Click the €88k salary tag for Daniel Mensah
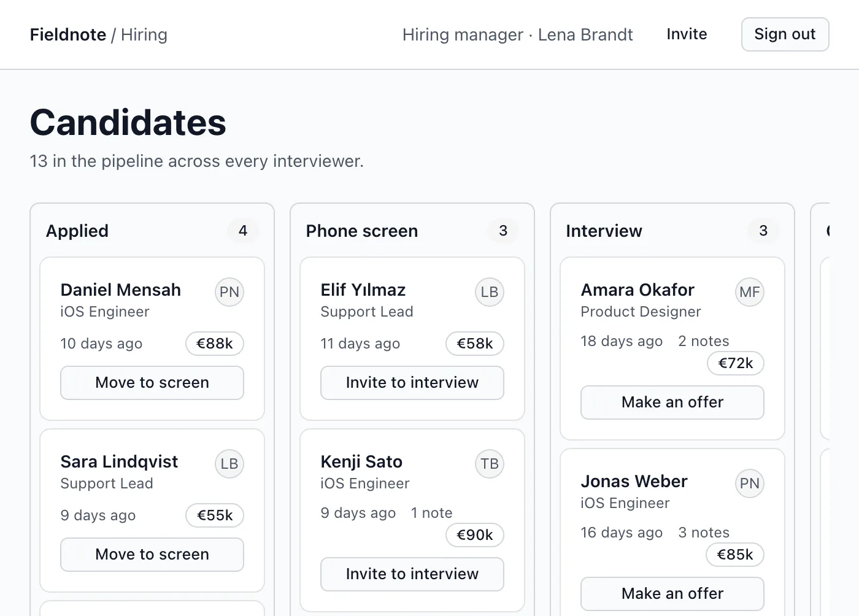859x616 pixels. [215, 344]
